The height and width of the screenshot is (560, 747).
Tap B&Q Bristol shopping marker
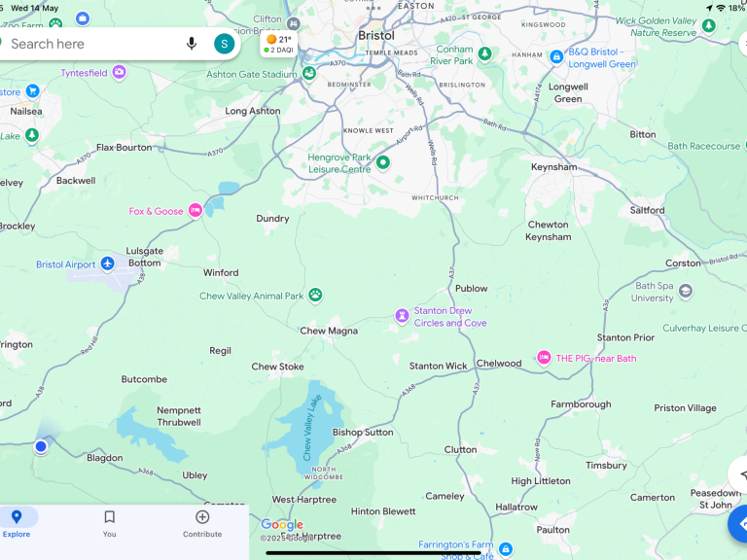(x=556, y=57)
